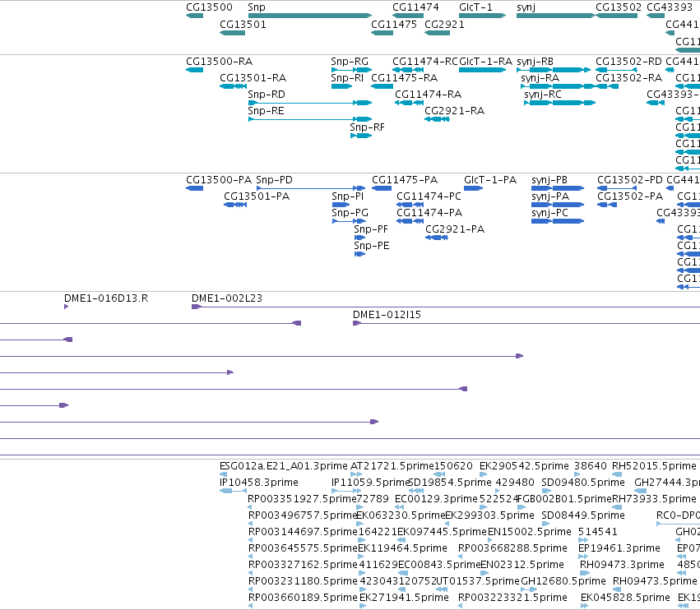Select EST label RP003351927.5prime
Screen dimensions: 700x610
coord(302,499)
